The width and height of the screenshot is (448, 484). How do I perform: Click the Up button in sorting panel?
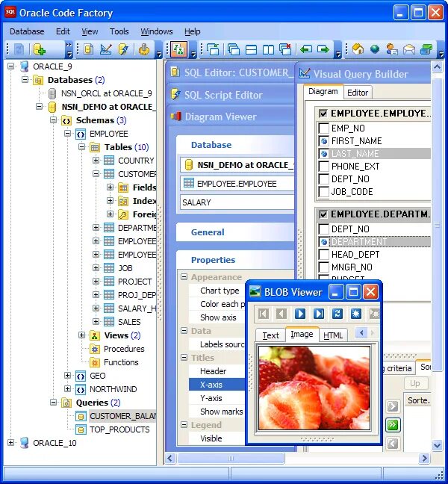(x=414, y=383)
